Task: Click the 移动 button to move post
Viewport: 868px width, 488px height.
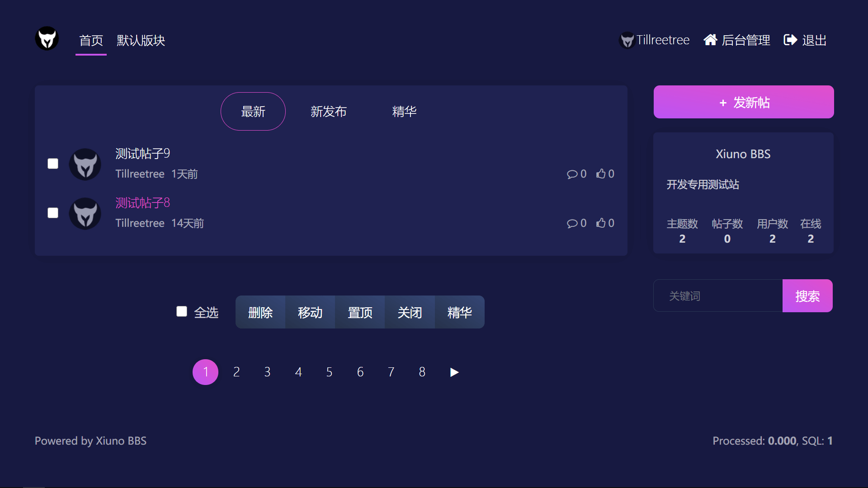Action: pos(310,311)
